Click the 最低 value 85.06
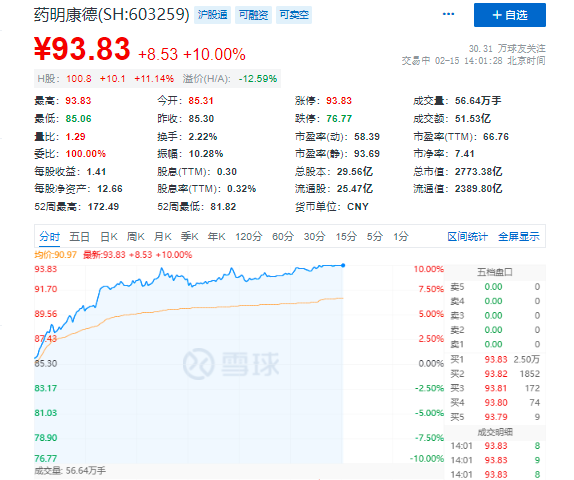The image size is (574, 480). pyautogui.click(x=78, y=119)
